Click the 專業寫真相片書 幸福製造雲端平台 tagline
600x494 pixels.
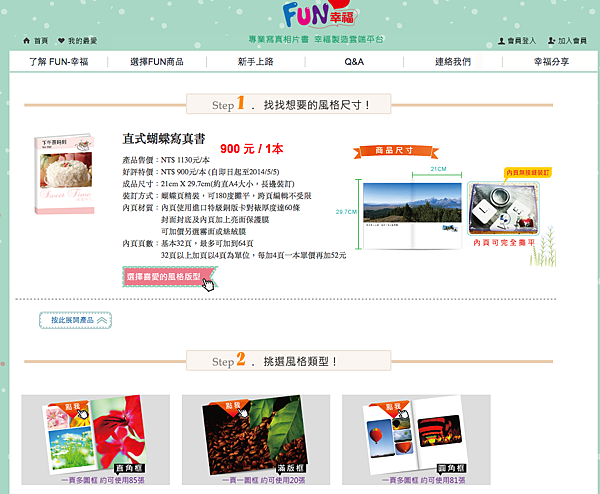pyautogui.click(x=316, y=39)
